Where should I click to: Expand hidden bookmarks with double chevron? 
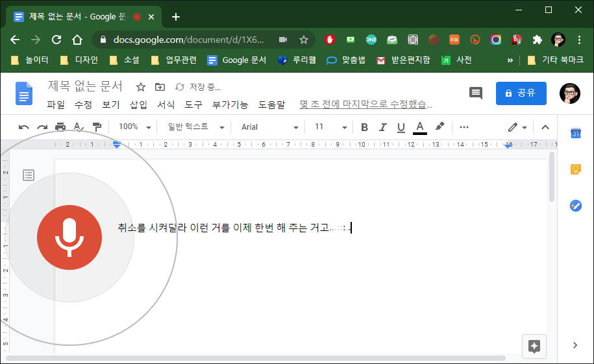(x=510, y=60)
